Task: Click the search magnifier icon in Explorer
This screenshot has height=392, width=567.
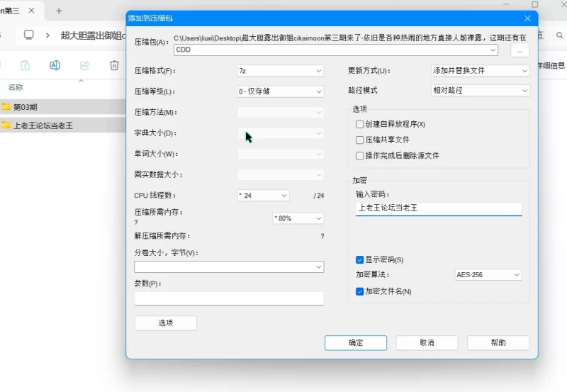Action: pos(559,35)
